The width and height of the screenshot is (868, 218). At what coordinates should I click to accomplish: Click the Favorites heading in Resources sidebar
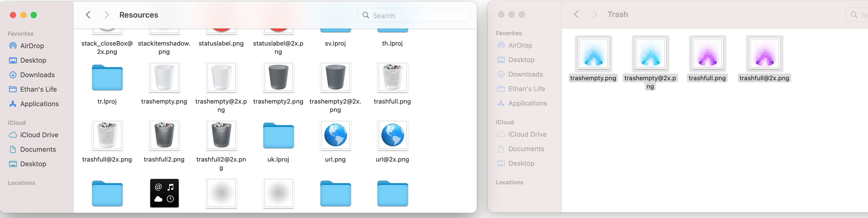tap(20, 34)
